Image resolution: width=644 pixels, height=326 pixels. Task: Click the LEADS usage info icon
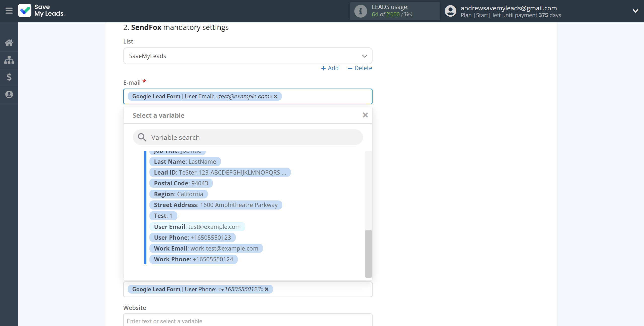[360, 11]
